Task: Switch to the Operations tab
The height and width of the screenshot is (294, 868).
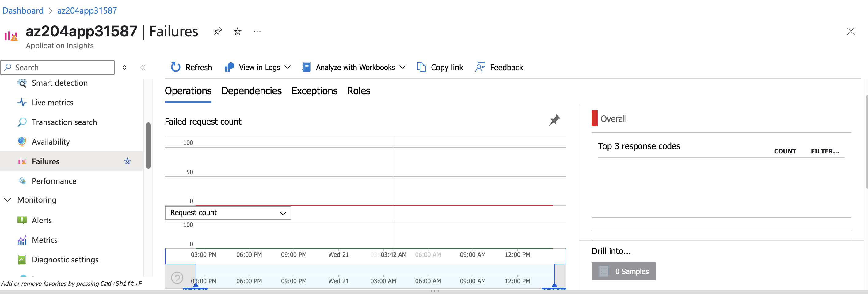Action: 188,91
